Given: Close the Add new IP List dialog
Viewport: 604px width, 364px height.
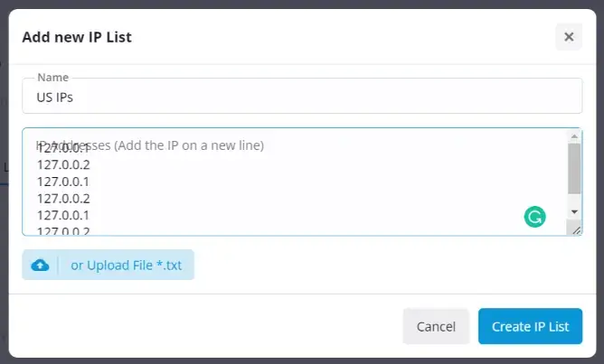Looking at the screenshot, I should (569, 37).
